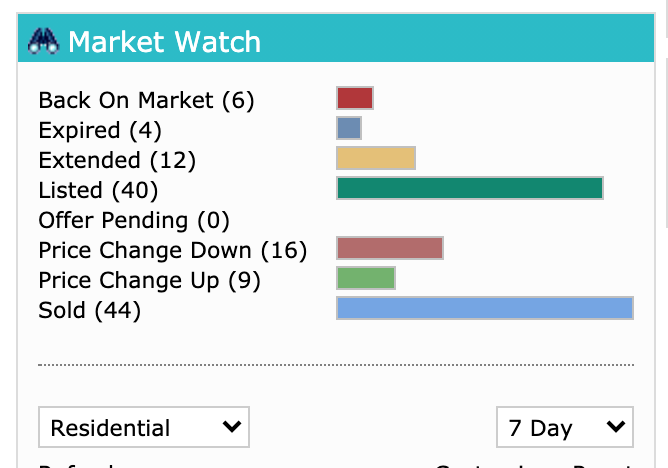Image resolution: width=668 pixels, height=468 pixels.
Task: Open the Listed (40) listings
Action: point(98,190)
